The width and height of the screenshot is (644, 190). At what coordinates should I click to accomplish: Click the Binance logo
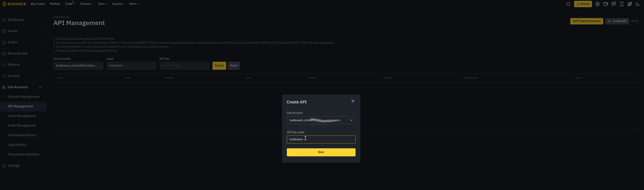point(14,4)
